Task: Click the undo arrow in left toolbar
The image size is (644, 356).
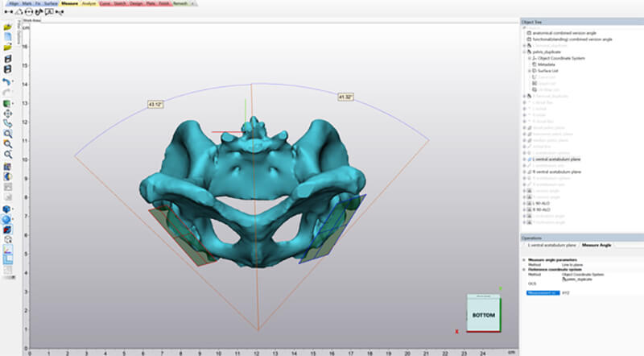Action: [7, 82]
